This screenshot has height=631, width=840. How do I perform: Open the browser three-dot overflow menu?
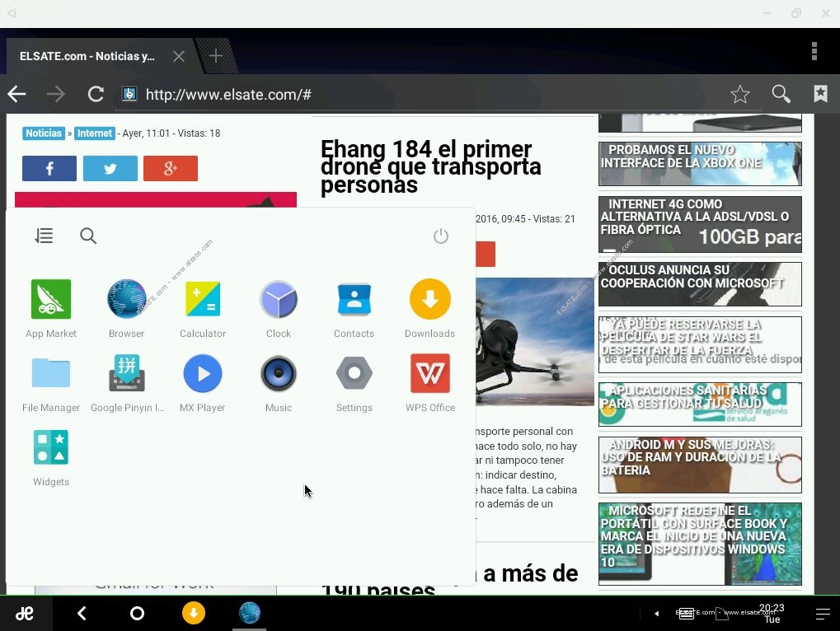pos(814,51)
